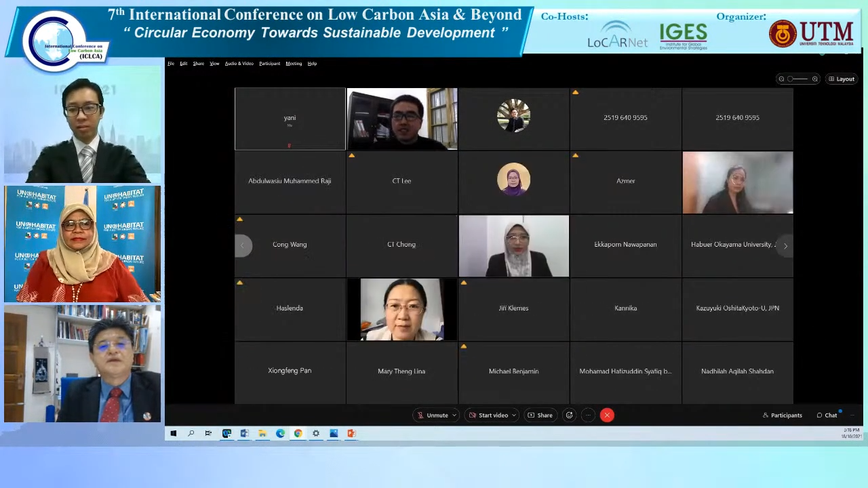Click the red leave meeting button

[607, 415]
